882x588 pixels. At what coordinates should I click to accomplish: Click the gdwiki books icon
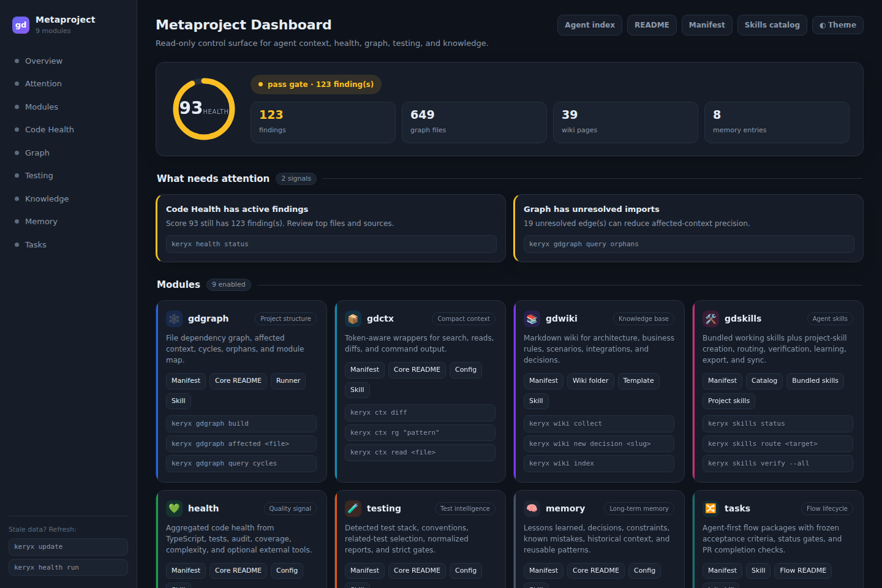(x=532, y=319)
